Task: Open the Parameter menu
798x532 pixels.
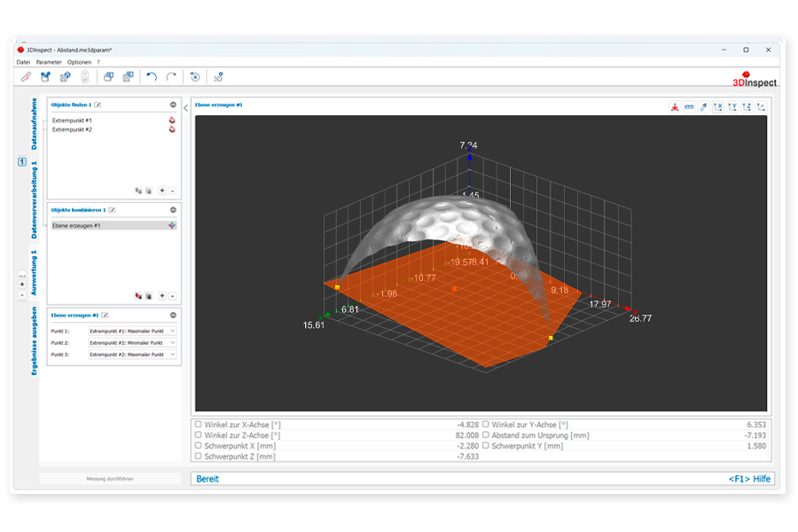Action: coord(49,62)
